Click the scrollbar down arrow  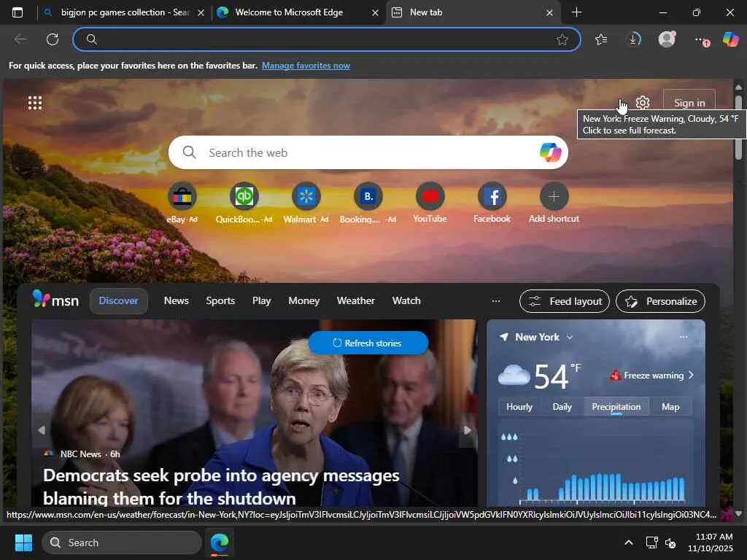coord(738,514)
